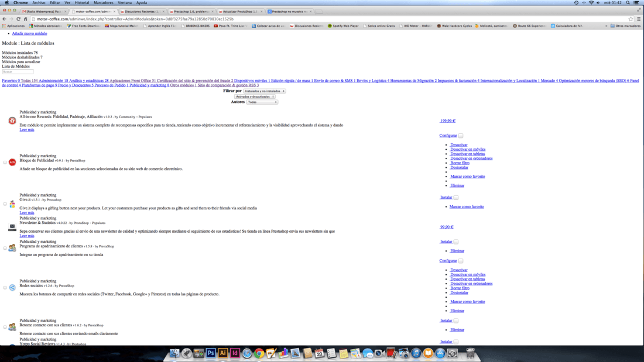Toggle dropdown beside Instalar for Newsletter & Statistics
This screenshot has height=362, width=644.
456,242
